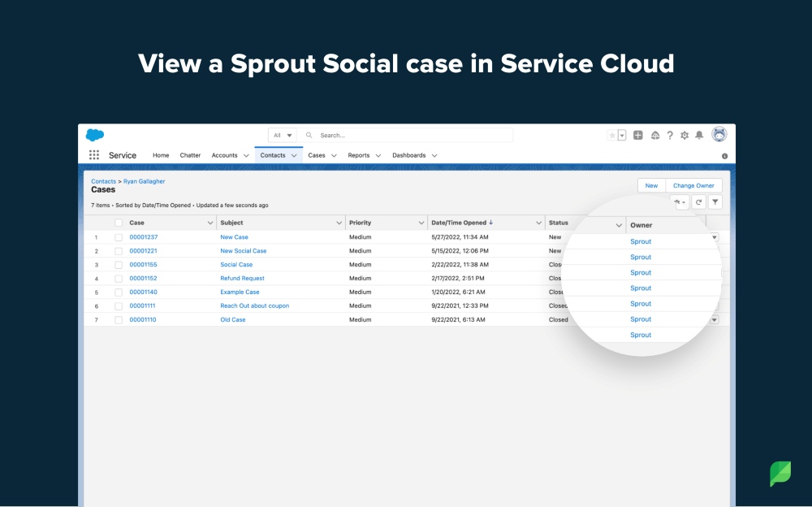Click the global actions plus icon
812x507 pixels.
(x=638, y=136)
